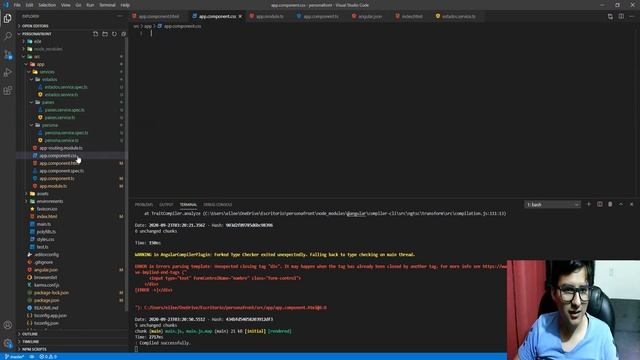Click the Collapse Folders icon in explorer
Screen dimensions: 640x360
[x=124, y=34]
